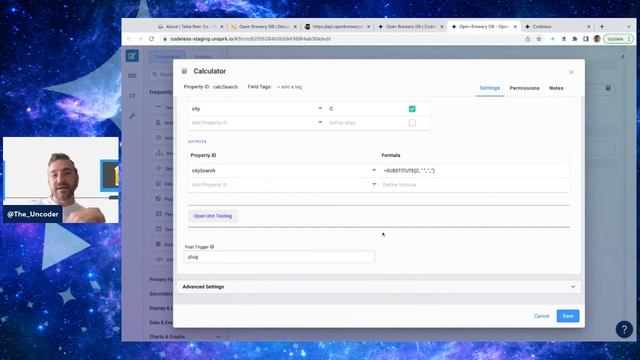Click the save icon at right behind dialog

(608, 88)
